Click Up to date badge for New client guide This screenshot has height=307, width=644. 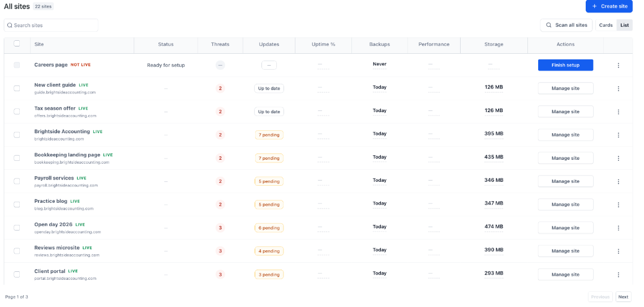coord(269,88)
